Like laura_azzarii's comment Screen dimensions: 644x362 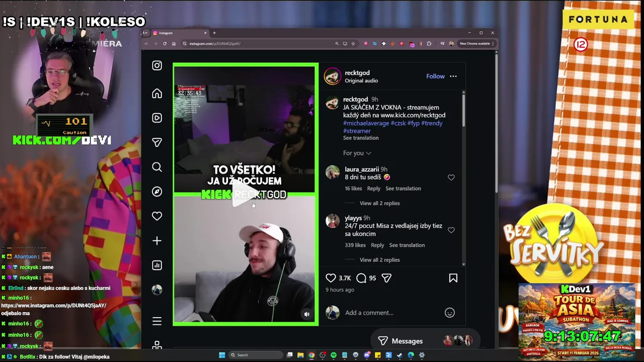point(451,177)
